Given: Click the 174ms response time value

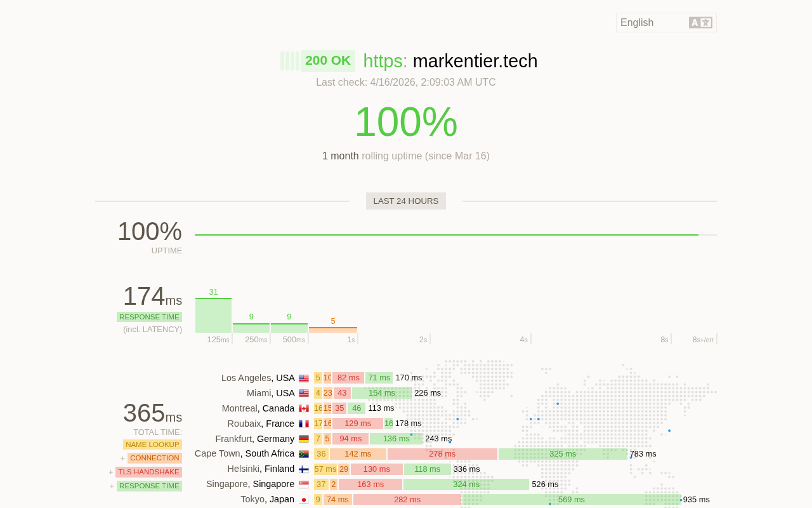Looking at the screenshot, I should (152, 296).
